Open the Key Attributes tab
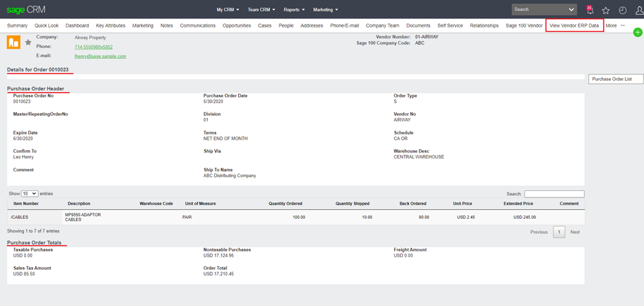The width and height of the screenshot is (644, 306). coord(111,25)
